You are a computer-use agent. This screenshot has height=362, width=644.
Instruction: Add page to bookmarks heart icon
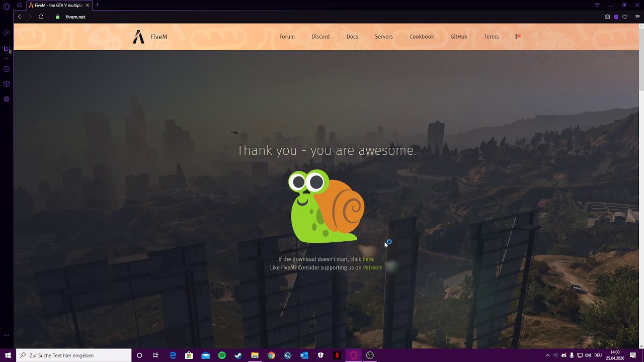click(x=625, y=17)
